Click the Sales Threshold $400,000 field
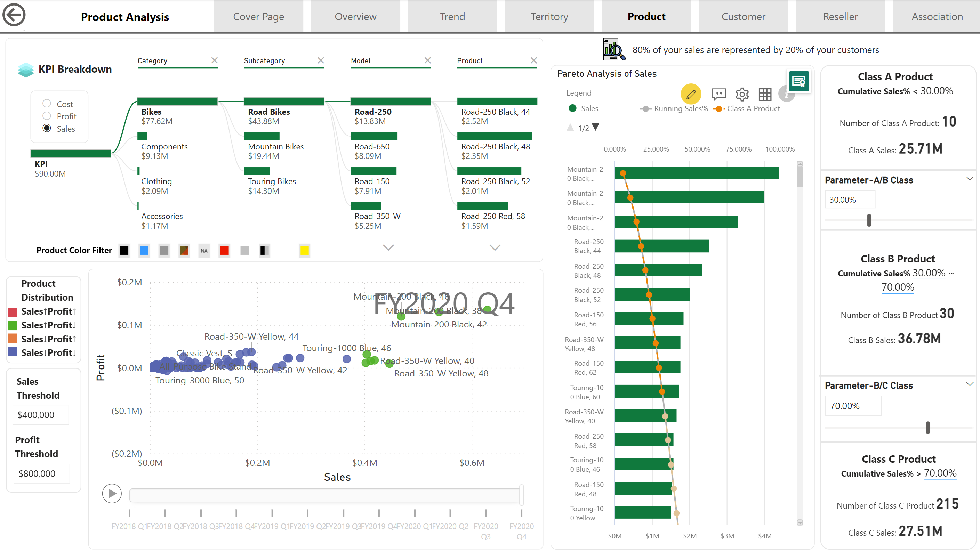 41,415
